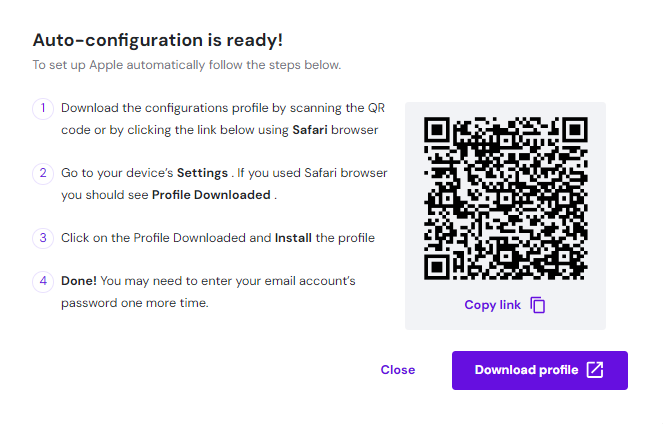This screenshot has height=424, width=663.
Task: Click bold 'Profile Downloaded' text in step 2
Action: (x=211, y=195)
